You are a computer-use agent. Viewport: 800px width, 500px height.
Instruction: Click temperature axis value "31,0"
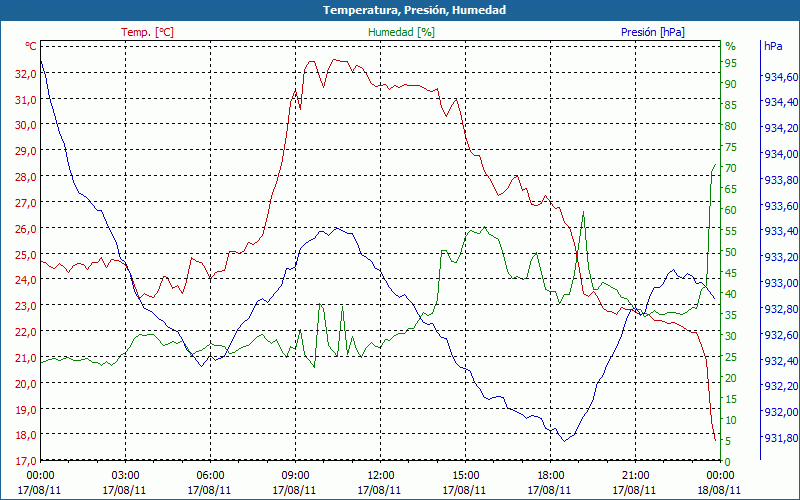26,99
